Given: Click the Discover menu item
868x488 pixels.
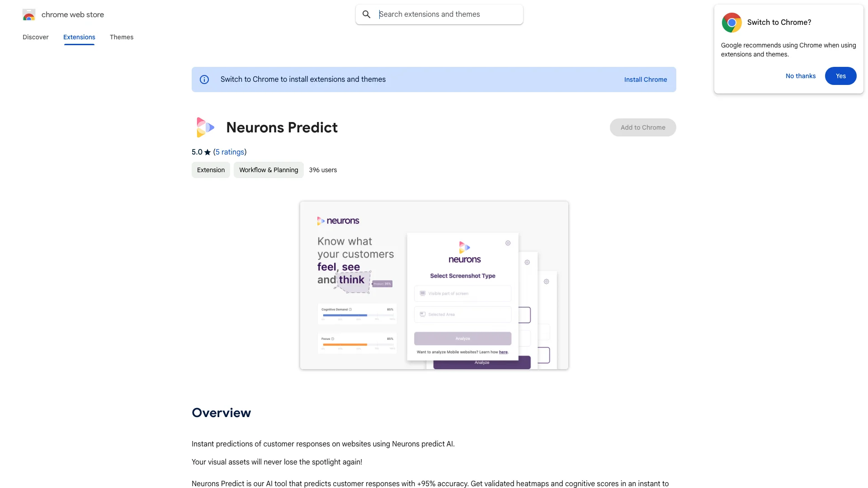Looking at the screenshot, I should pos(35,37).
